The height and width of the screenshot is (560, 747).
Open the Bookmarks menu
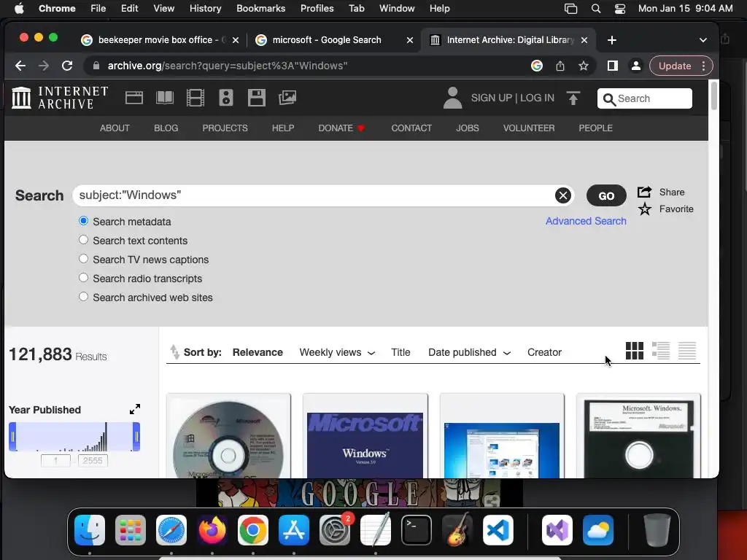coord(261,8)
